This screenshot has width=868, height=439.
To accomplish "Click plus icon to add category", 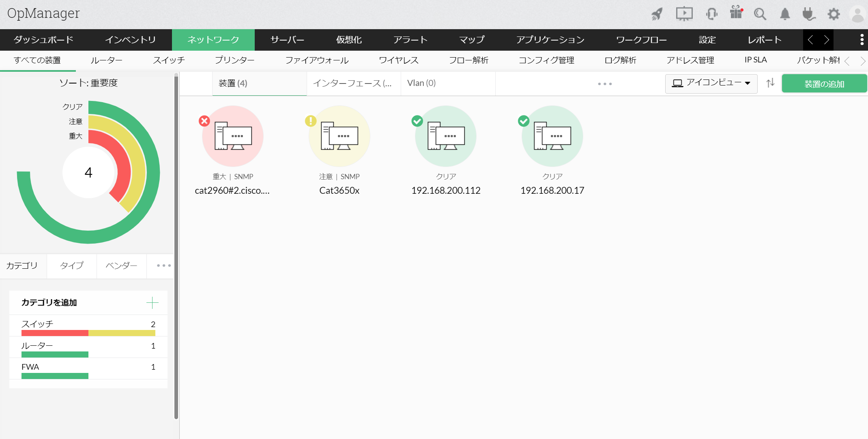I will [152, 302].
